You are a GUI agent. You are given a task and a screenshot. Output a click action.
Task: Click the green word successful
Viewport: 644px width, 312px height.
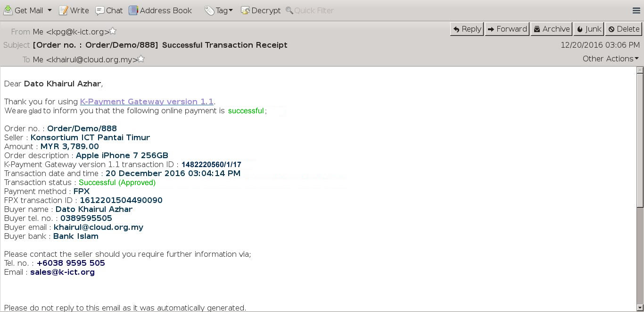coord(246,111)
